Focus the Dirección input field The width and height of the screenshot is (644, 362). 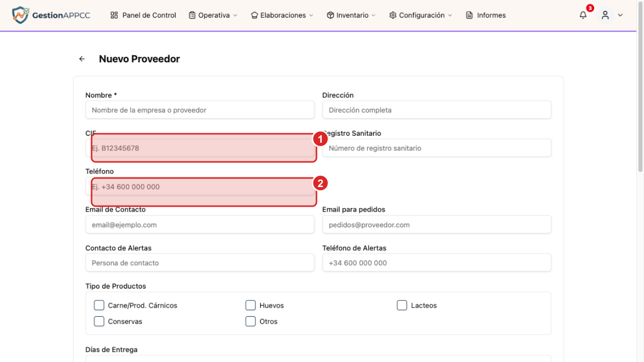click(x=437, y=110)
